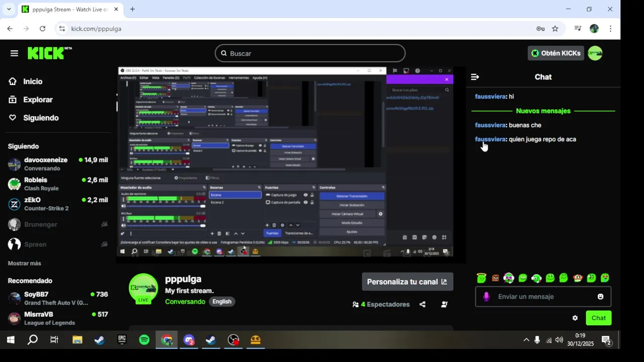The image size is (644, 362).
Task: Open the Conversando category link
Action: tap(185, 302)
